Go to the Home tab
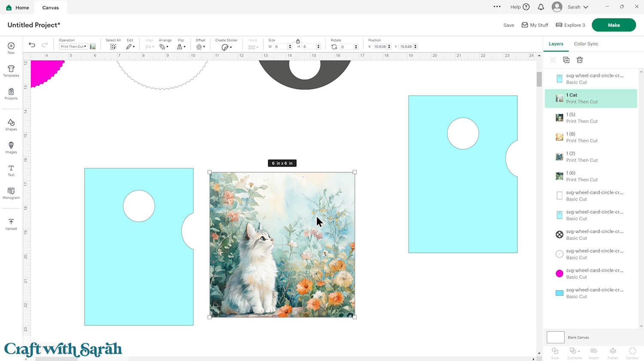Screen dimensions: 644x361 pos(18,7)
